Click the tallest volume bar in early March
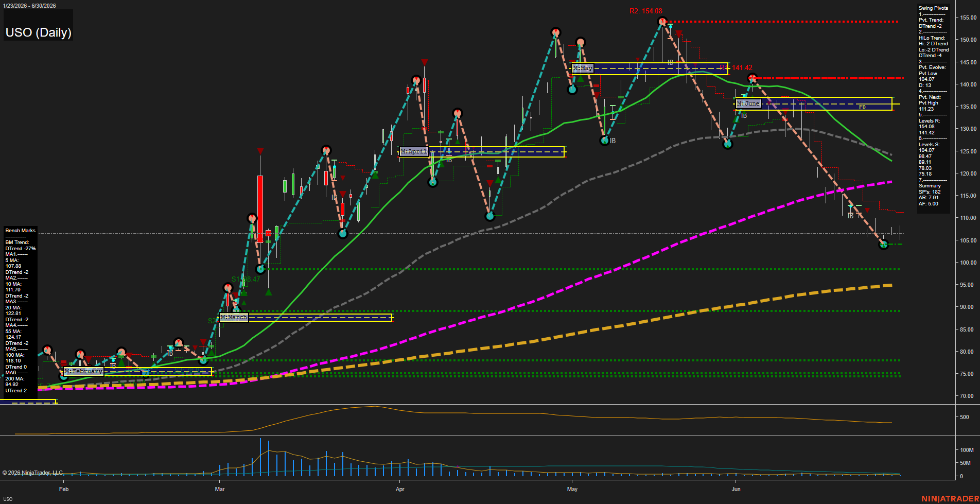The width and height of the screenshot is (980, 504). (x=260, y=457)
